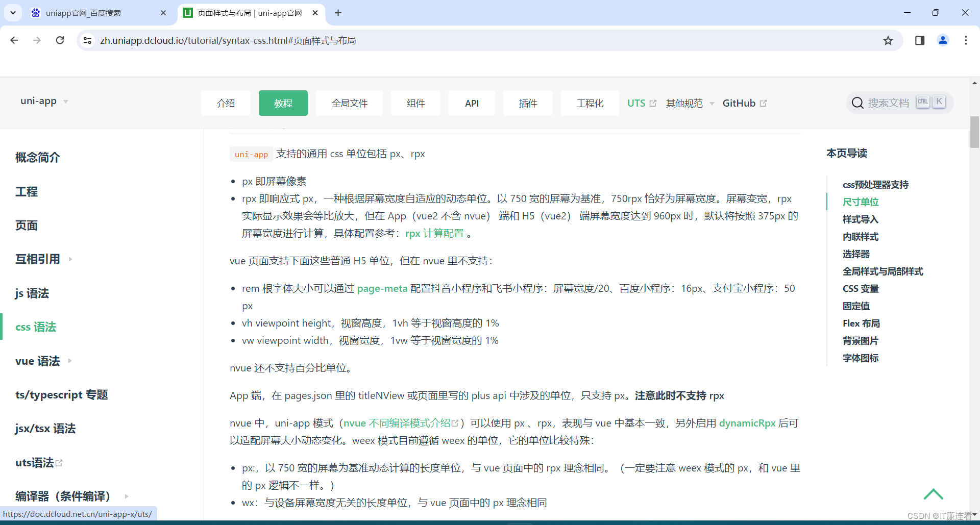Image resolution: width=980 pixels, height=525 pixels.
Task: Click the page vertical scrollbar thumb
Action: coord(974,132)
